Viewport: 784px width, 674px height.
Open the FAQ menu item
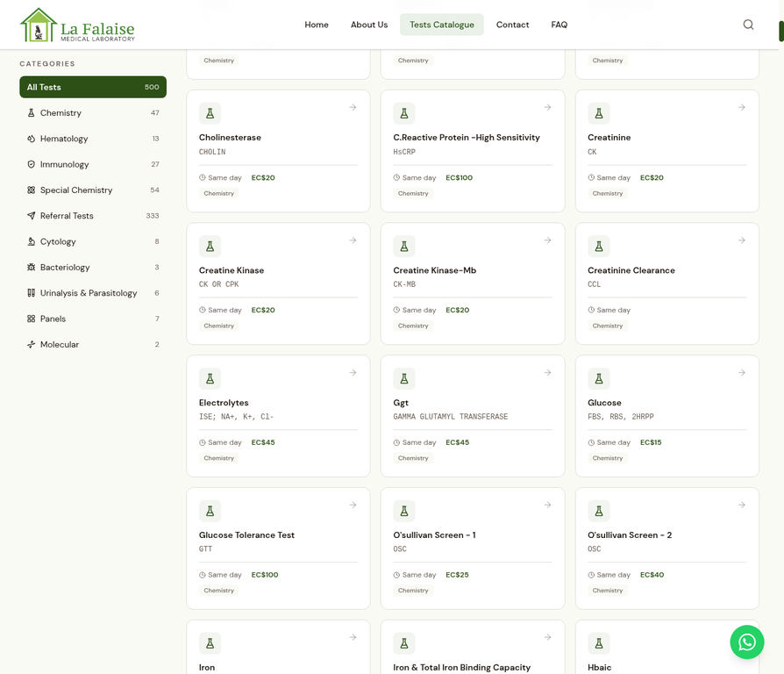coord(559,25)
